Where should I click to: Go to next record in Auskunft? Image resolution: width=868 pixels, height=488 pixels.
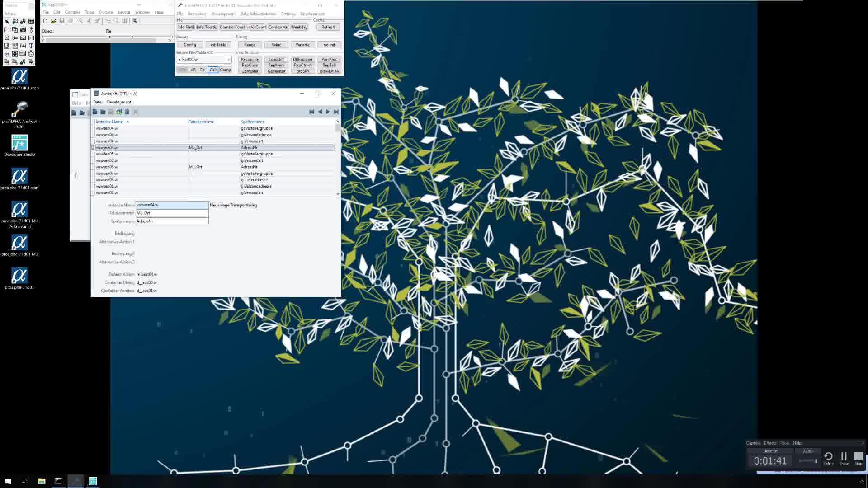(x=328, y=112)
